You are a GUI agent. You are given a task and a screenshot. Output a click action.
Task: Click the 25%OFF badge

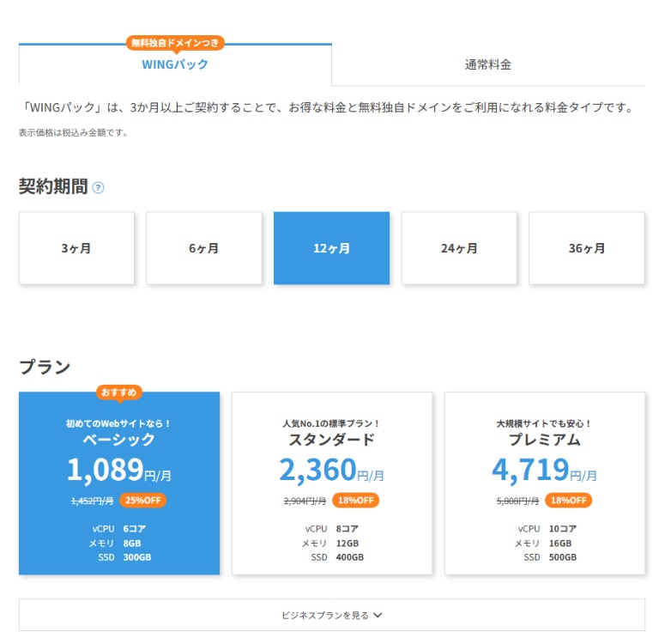click(x=143, y=500)
